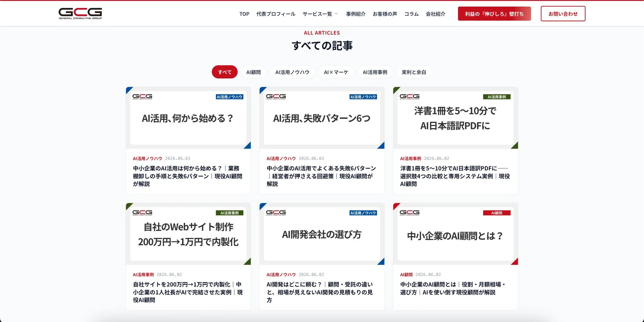Open the AI活用、失敗パターン6つ thumbnail
The height and width of the screenshot is (322, 644).
pyautogui.click(x=322, y=118)
